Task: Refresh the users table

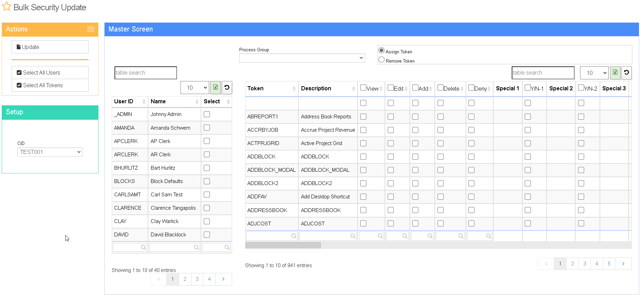Action: pyautogui.click(x=227, y=88)
